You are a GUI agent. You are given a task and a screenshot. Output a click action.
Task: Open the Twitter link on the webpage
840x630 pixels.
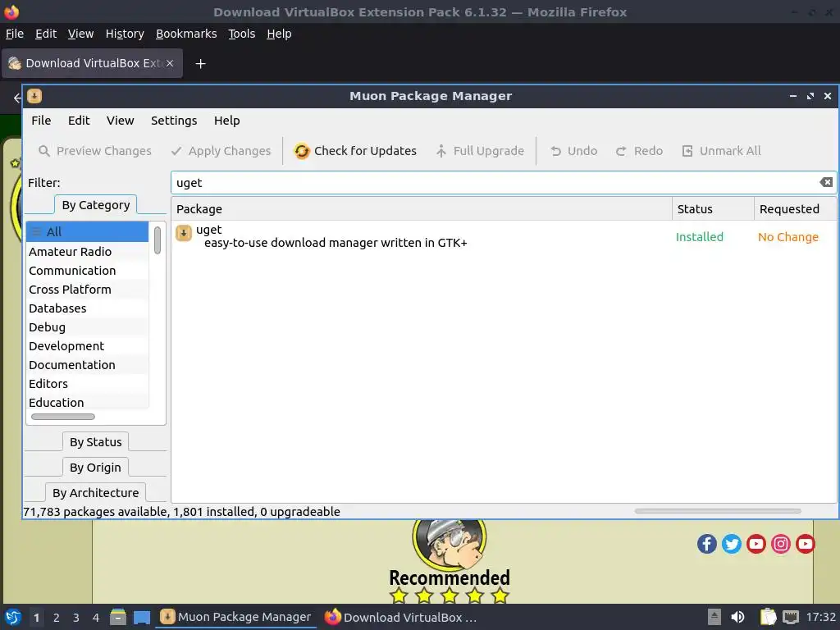click(x=731, y=544)
